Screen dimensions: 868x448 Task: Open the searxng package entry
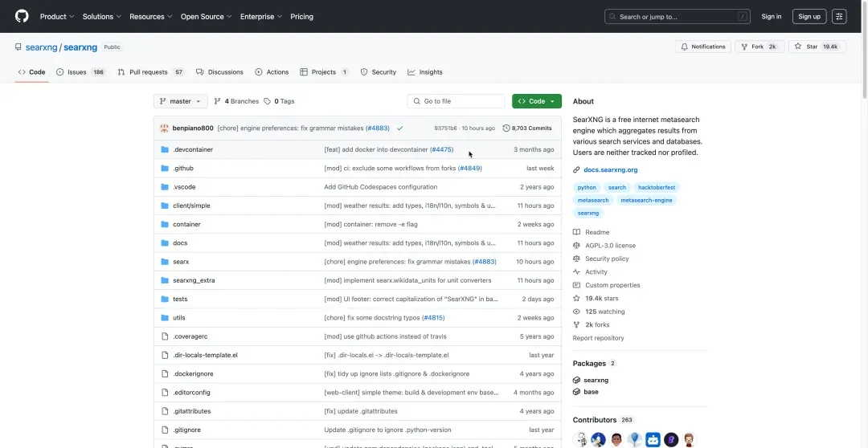point(591,380)
